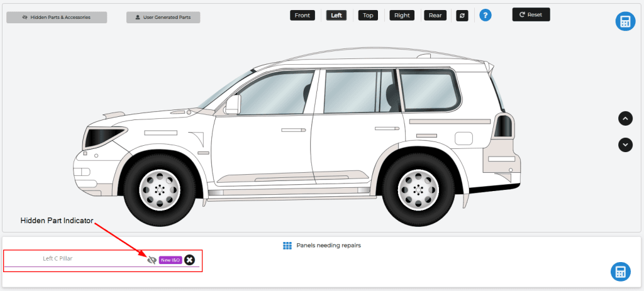This screenshot has width=644, height=291.
Task: Open Hidden Parts & Accessories
Action: 57,17
